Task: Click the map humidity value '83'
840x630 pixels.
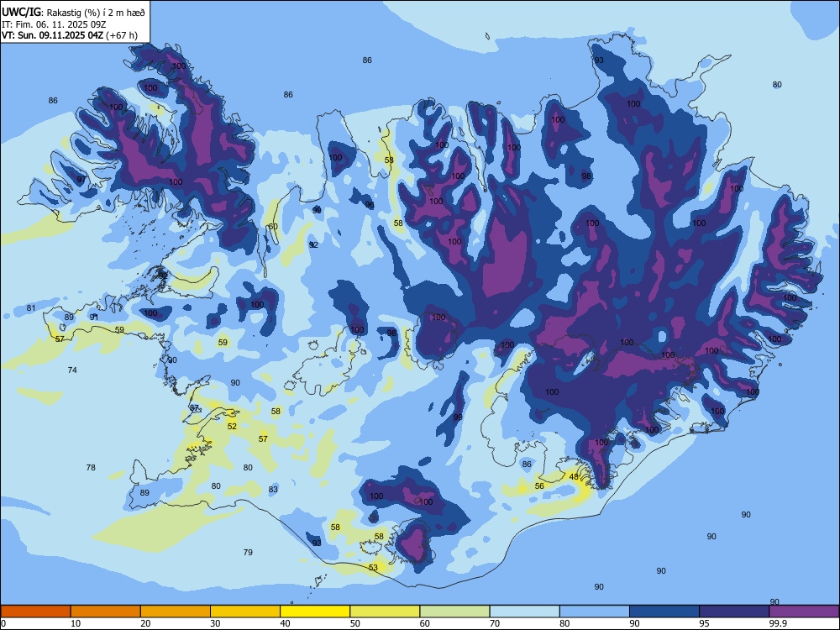Action: pyautogui.click(x=273, y=489)
